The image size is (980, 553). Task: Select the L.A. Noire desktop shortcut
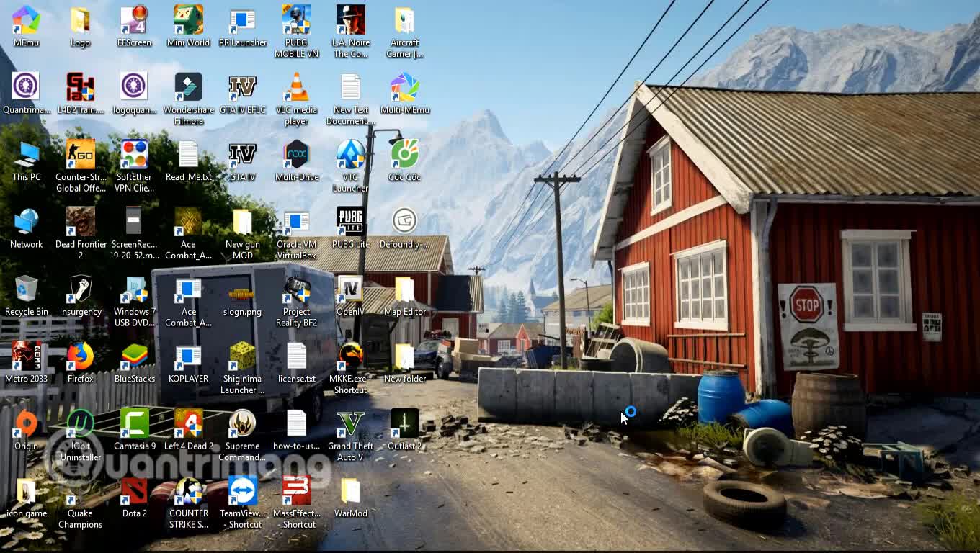tap(351, 32)
